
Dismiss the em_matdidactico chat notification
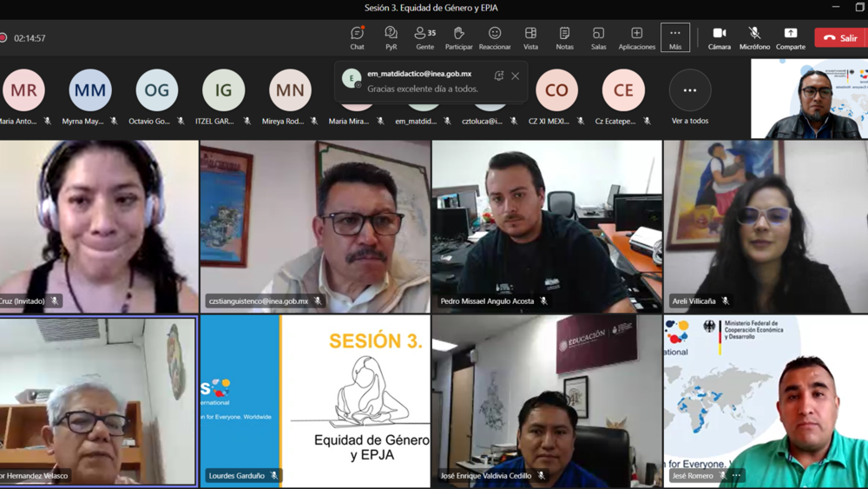pyautogui.click(x=516, y=76)
